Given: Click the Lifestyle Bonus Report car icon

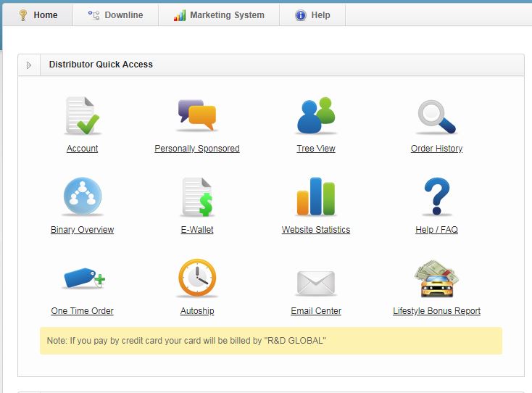Looking at the screenshot, I should coord(436,278).
